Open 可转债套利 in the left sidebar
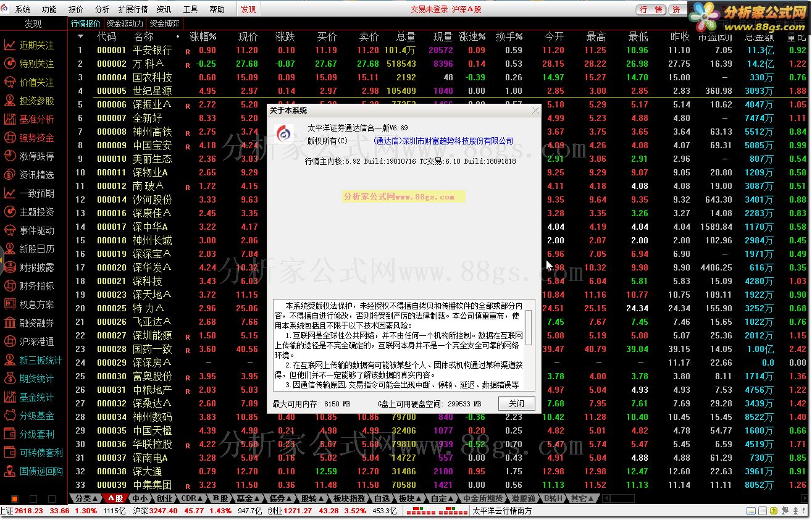Screen dimensions: 812x520 tap(34, 453)
